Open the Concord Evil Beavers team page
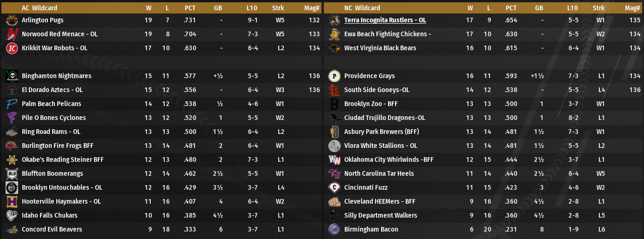Screen dimensions: 644x239 [52, 230]
